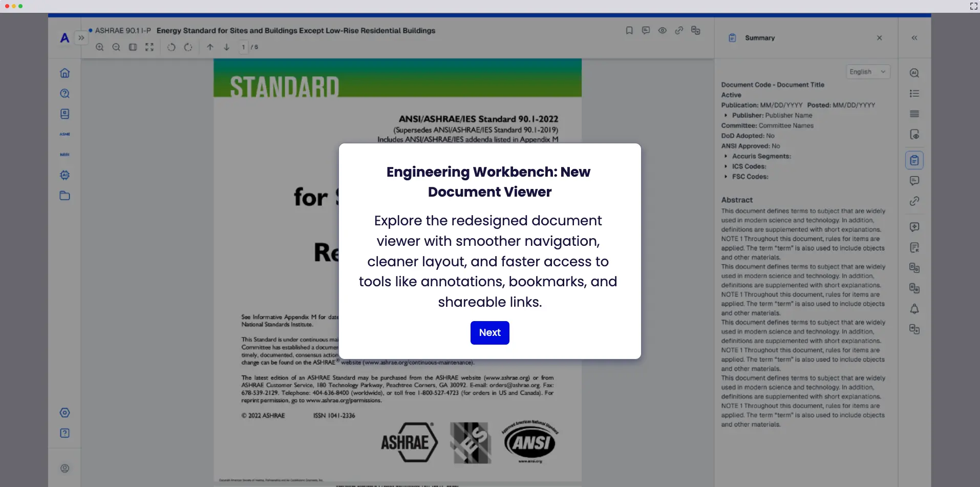
Task: Rotate the page clockwise
Action: pyautogui.click(x=188, y=47)
